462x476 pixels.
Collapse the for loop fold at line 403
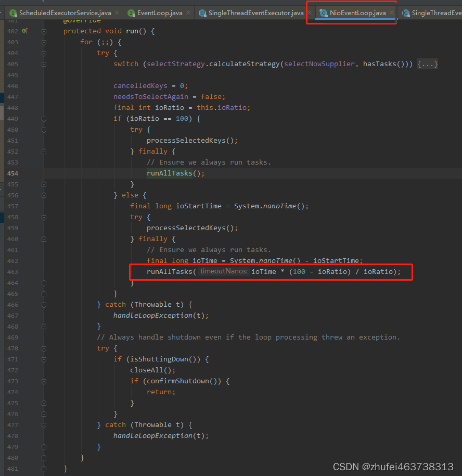[x=44, y=42]
